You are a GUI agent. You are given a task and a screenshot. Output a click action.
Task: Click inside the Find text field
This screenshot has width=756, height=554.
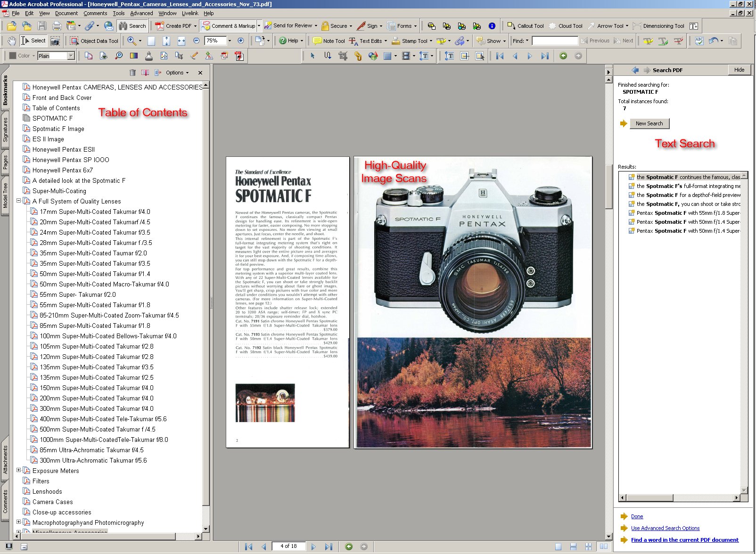click(555, 41)
